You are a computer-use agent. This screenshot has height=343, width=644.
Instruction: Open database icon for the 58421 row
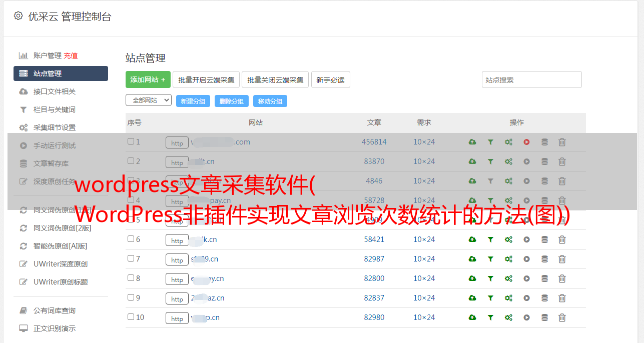coord(544,239)
